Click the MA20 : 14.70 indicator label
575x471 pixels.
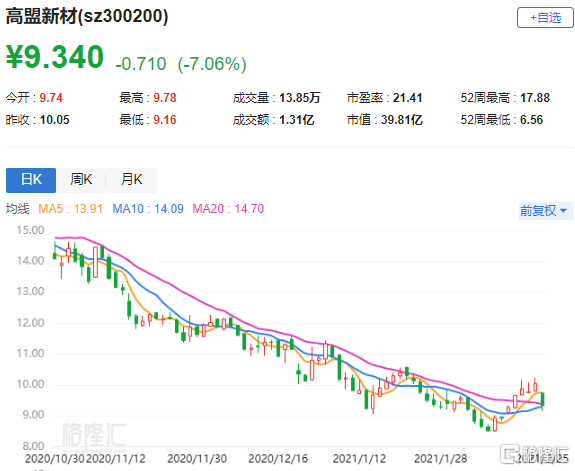228,209
